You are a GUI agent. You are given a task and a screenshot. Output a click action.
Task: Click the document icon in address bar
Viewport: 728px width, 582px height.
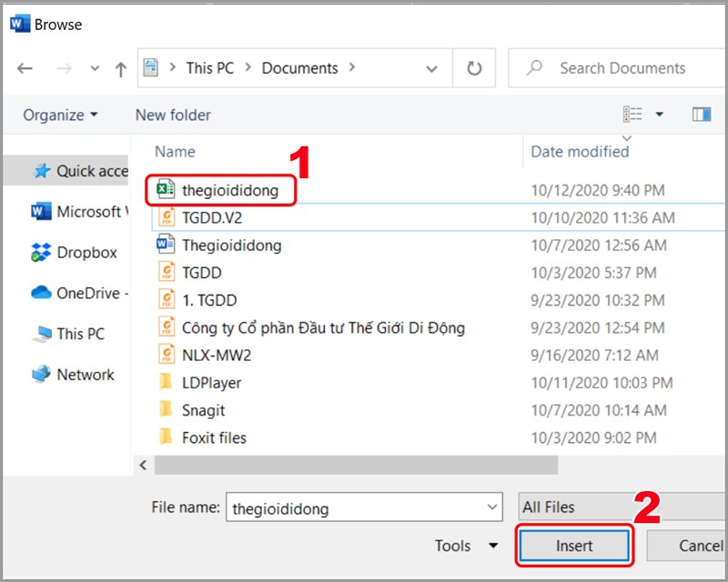[150, 68]
